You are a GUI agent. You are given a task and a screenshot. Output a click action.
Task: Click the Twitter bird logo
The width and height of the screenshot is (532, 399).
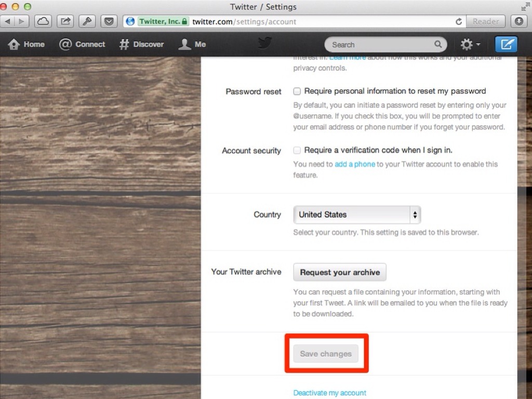coord(264,43)
